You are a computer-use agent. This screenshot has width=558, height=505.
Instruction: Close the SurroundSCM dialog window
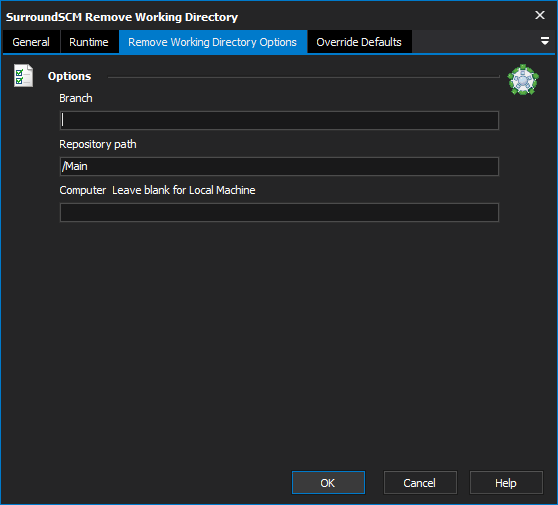pyautogui.click(x=539, y=15)
